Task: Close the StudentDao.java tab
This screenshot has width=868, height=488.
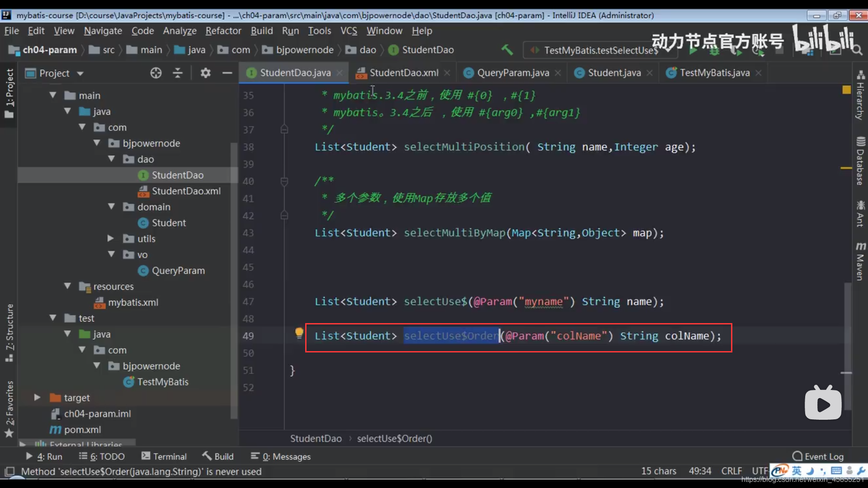Action: click(x=340, y=73)
